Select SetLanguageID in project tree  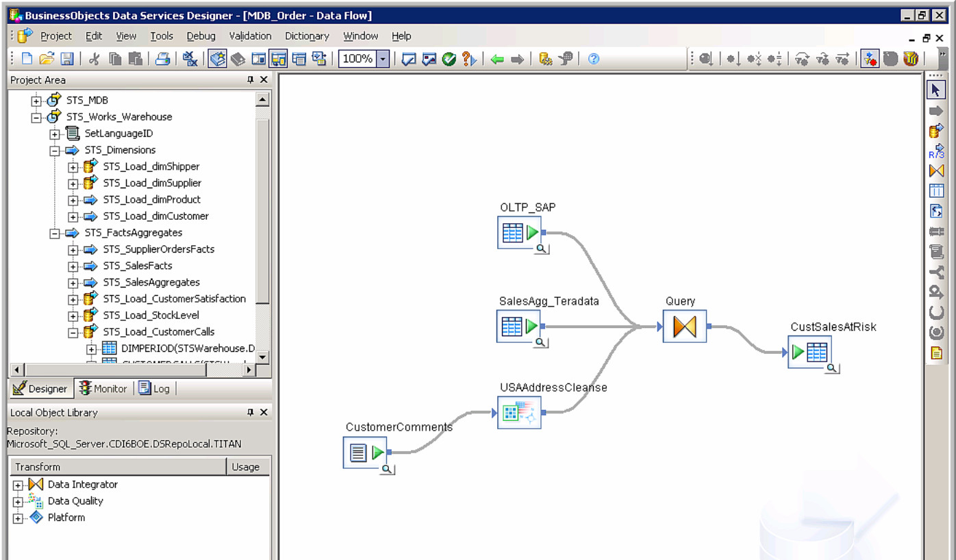click(118, 133)
